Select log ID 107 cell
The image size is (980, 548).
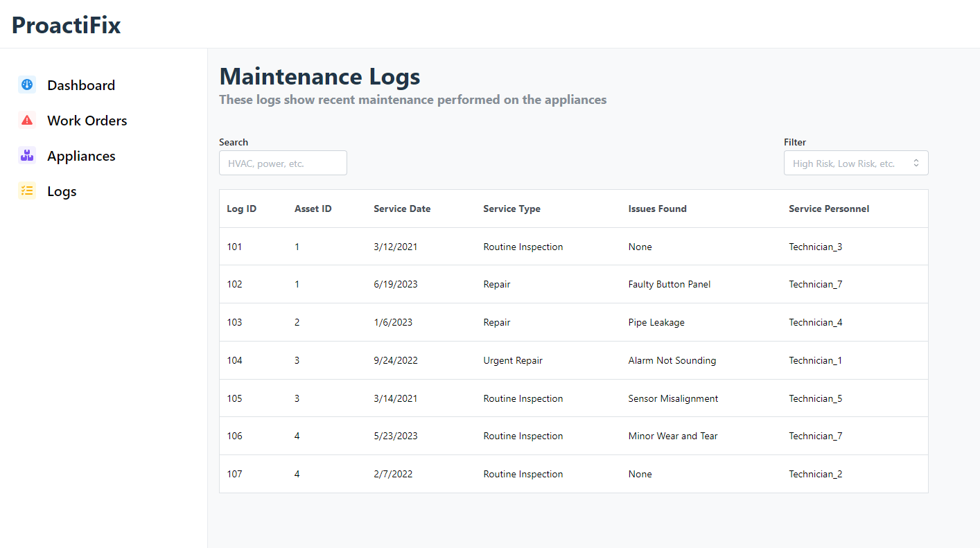click(234, 474)
